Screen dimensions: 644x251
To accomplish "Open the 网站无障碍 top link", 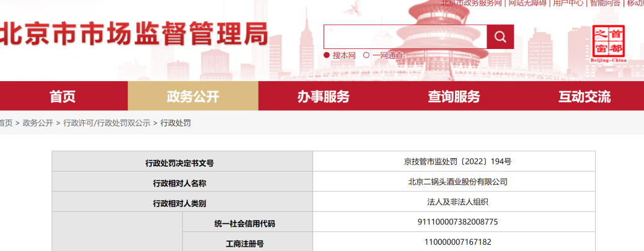I will coord(527,3).
